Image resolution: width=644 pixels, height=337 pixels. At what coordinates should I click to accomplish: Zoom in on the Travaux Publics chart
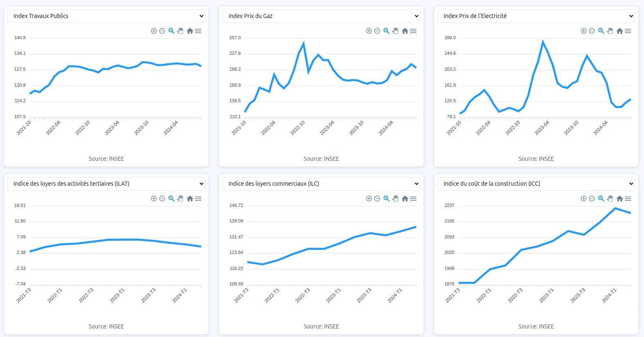click(154, 31)
